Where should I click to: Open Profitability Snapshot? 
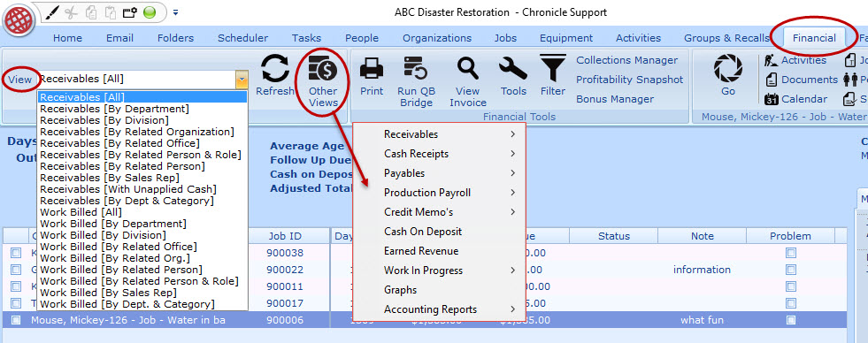tap(630, 80)
